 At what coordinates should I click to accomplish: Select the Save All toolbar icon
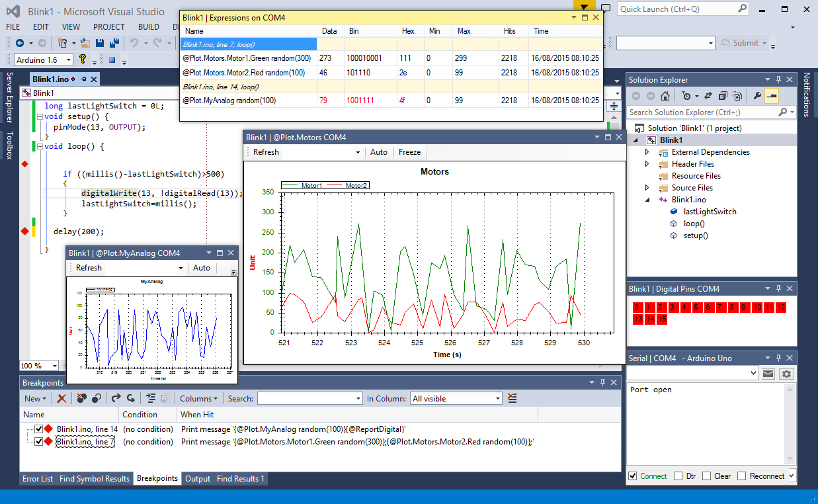(x=114, y=42)
